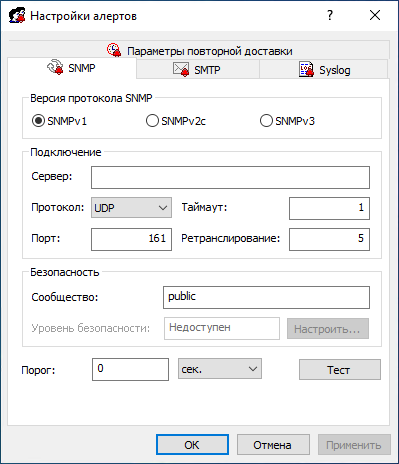399x464 pixels.
Task: Click the Сообщество: label
Action: coord(65,297)
